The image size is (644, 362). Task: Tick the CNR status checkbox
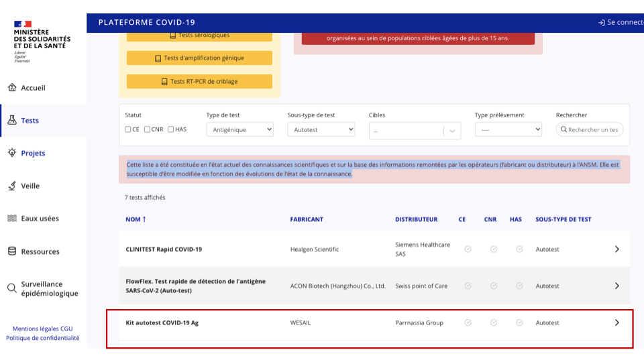[x=147, y=129]
